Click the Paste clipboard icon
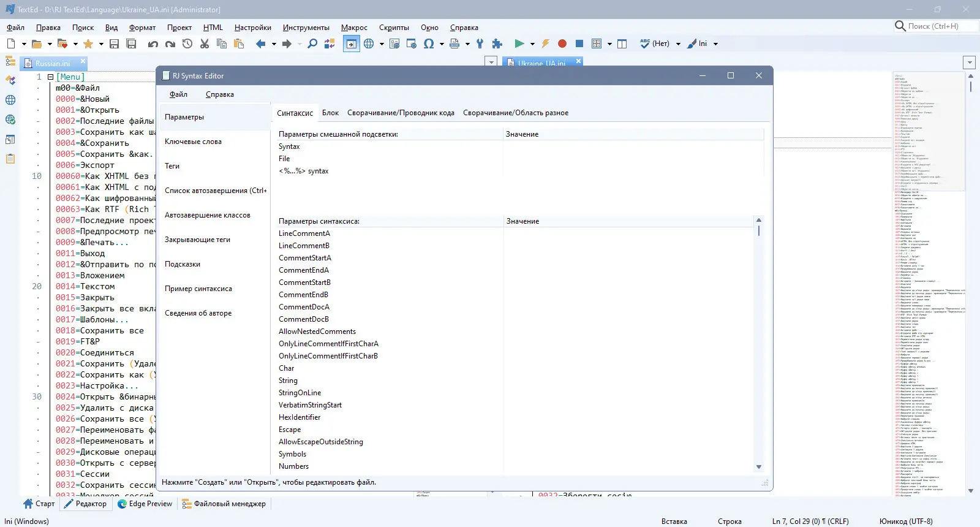This screenshot has width=980, height=527. pyautogui.click(x=239, y=44)
